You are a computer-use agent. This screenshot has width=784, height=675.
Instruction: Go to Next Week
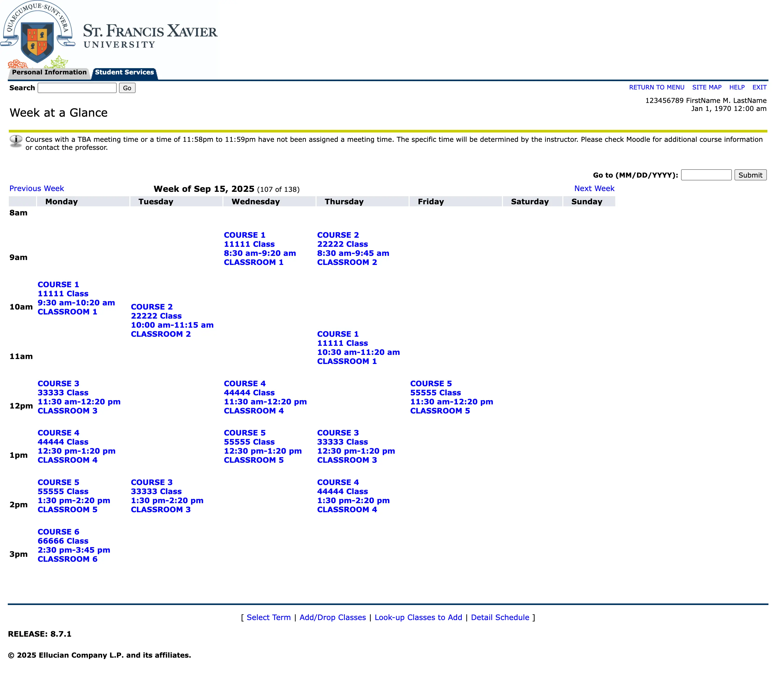coord(594,188)
